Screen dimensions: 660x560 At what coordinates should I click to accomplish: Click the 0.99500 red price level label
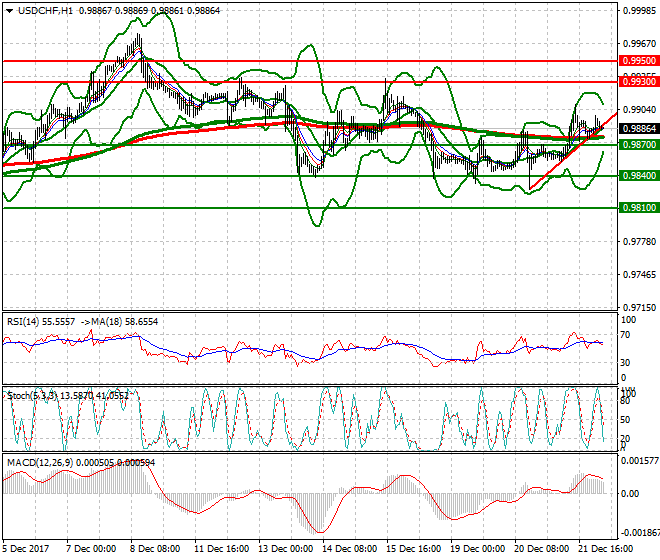point(639,61)
